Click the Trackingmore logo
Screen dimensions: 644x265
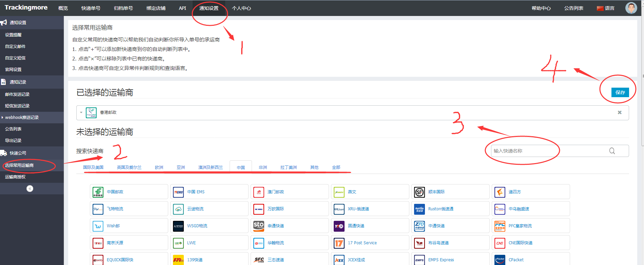click(26, 7)
